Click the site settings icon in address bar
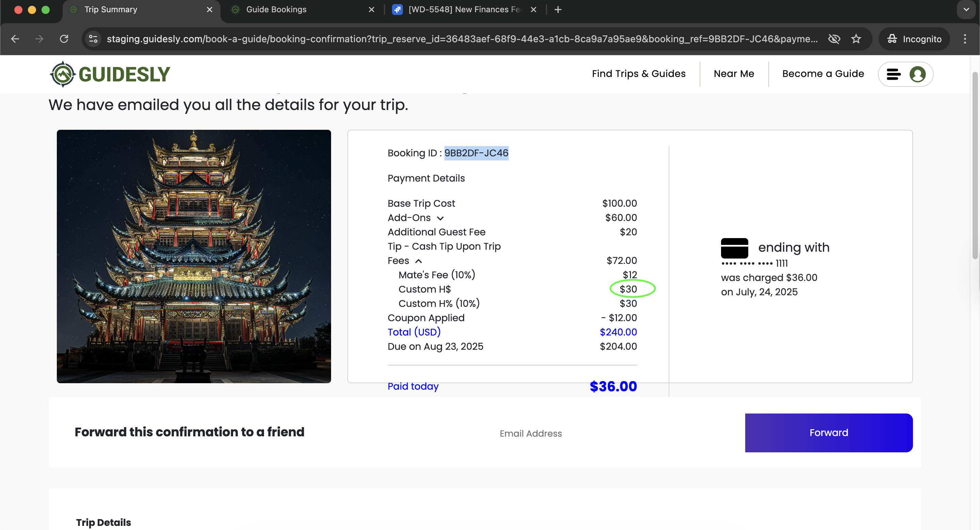980x530 pixels. click(x=93, y=39)
